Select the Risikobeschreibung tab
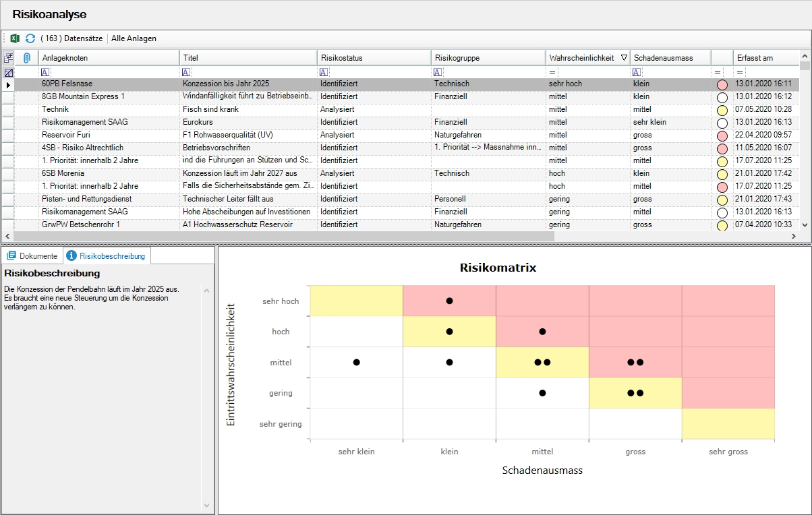The image size is (812, 515). click(x=108, y=256)
